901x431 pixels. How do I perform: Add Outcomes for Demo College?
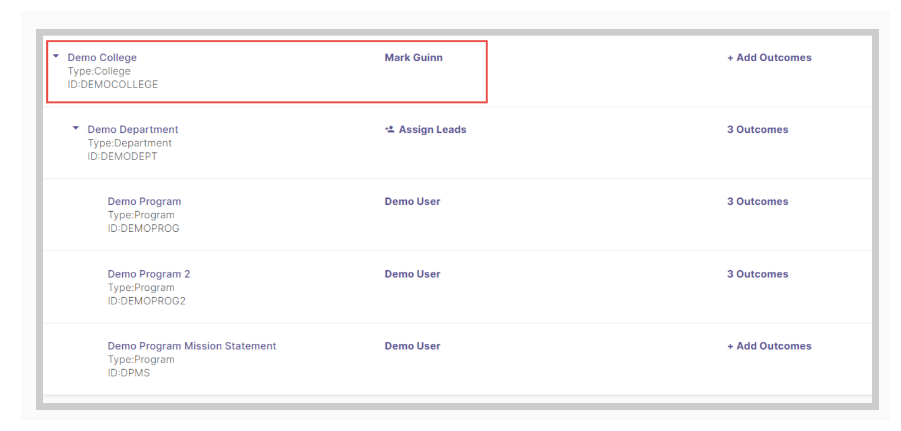769,57
